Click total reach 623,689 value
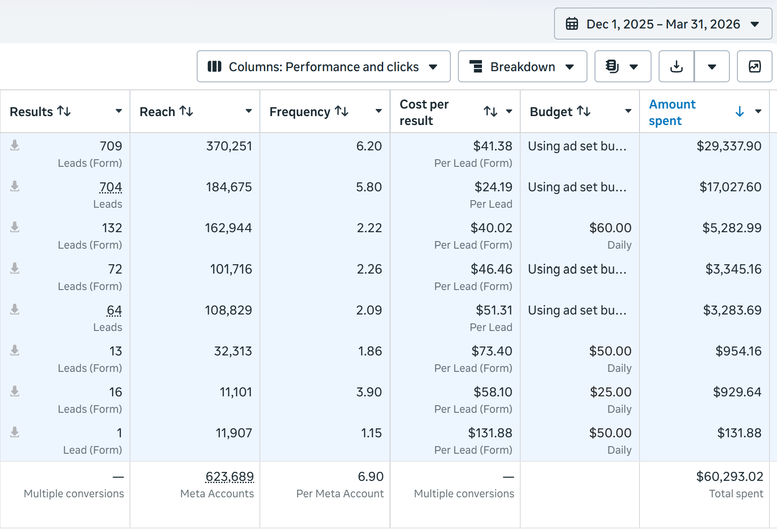This screenshot has height=532, width=777. tap(230, 477)
